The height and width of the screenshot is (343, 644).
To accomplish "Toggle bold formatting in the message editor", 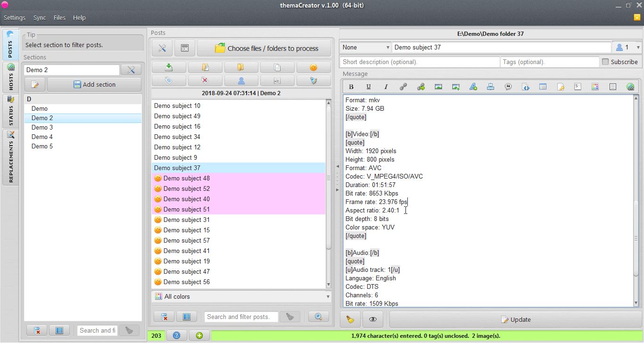I will pos(351,87).
